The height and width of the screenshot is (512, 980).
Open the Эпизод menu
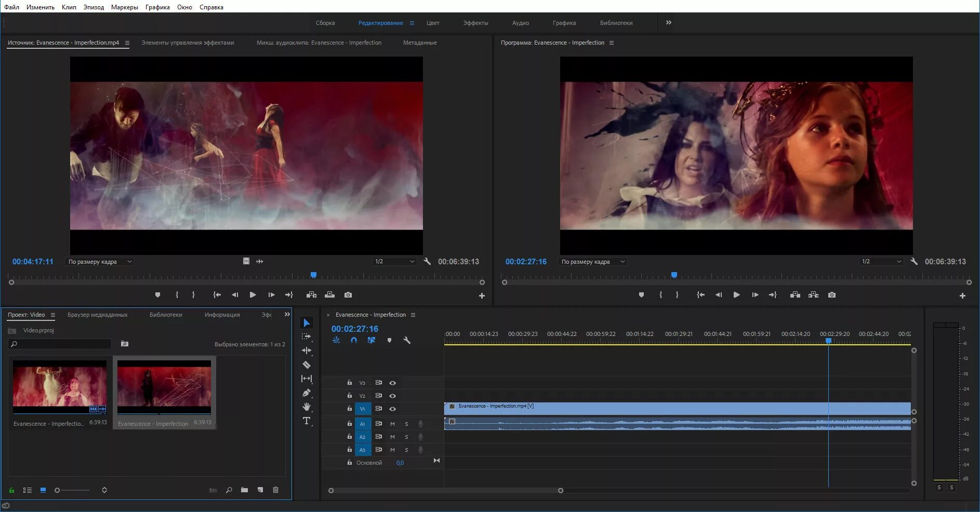(94, 7)
